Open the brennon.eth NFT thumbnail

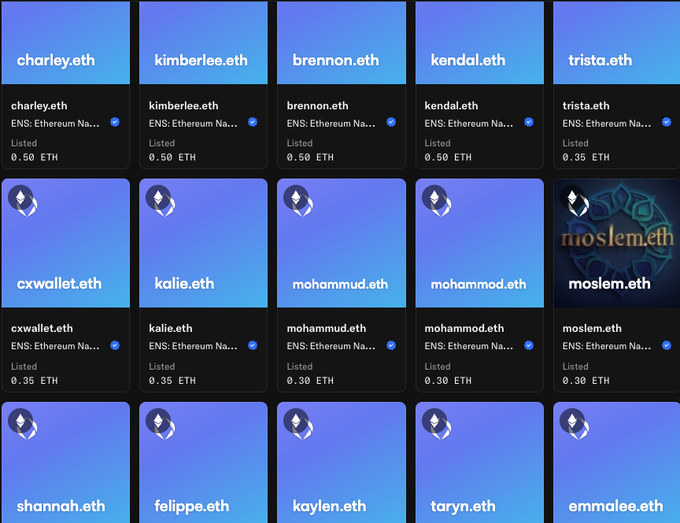pyautogui.click(x=341, y=42)
